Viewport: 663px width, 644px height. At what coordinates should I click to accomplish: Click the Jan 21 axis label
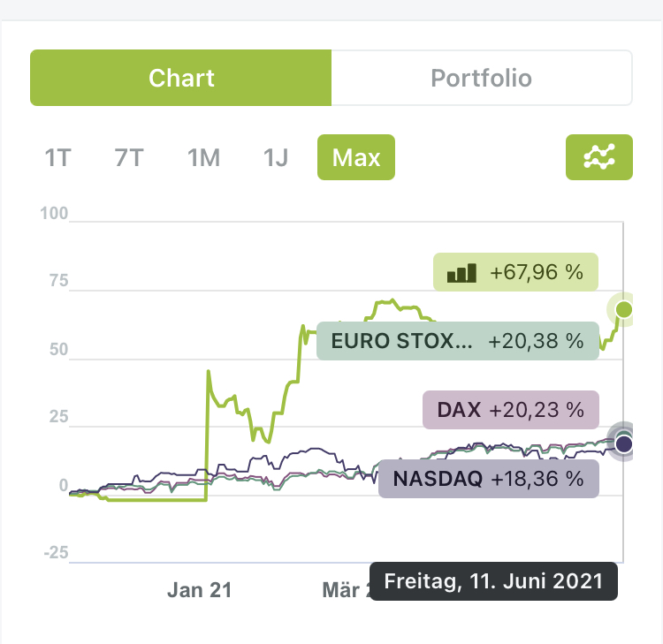(x=199, y=590)
